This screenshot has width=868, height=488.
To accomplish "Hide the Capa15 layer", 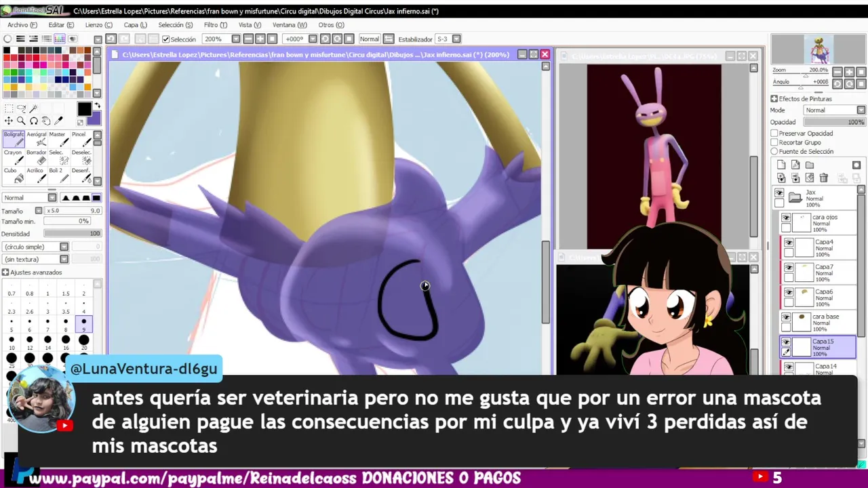I will click(786, 342).
